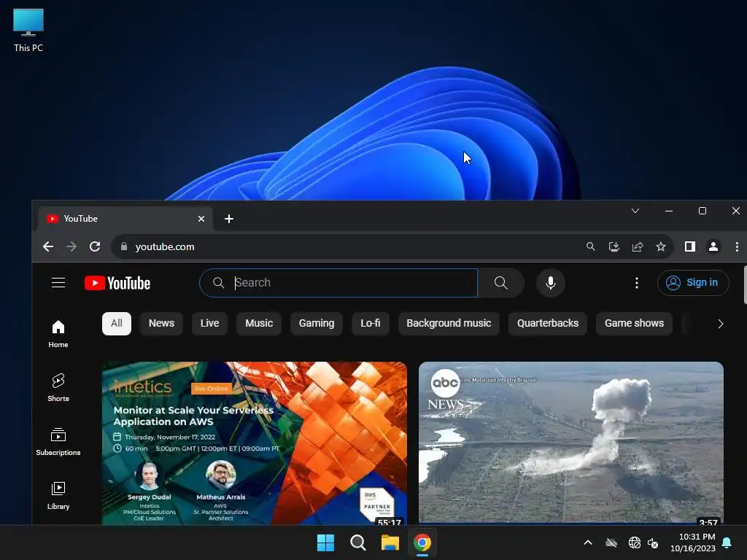Reload the YouTube page
747x560 pixels.
click(95, 246)
